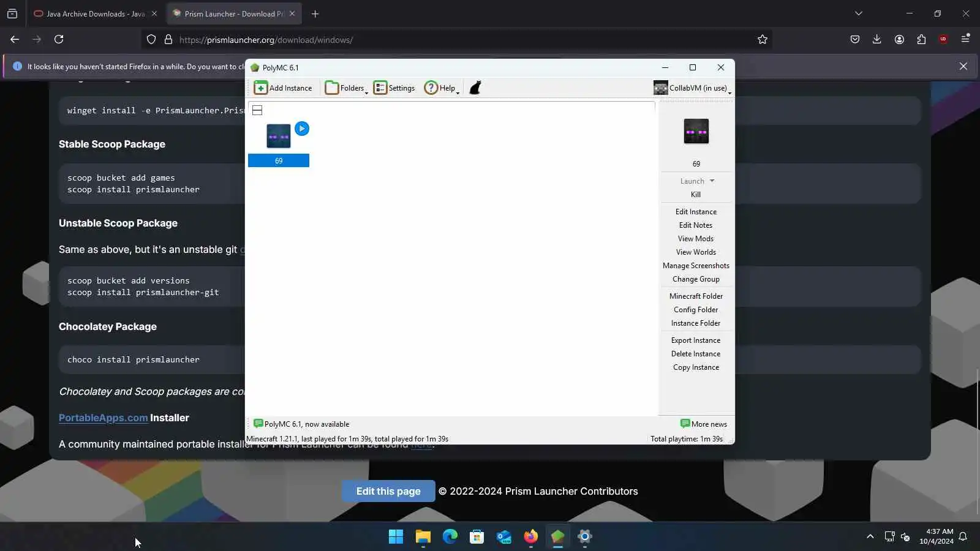Close the Java Archive Downloads tab
Image resolution: width=980 pixels, height=551 pixels.
154,13
